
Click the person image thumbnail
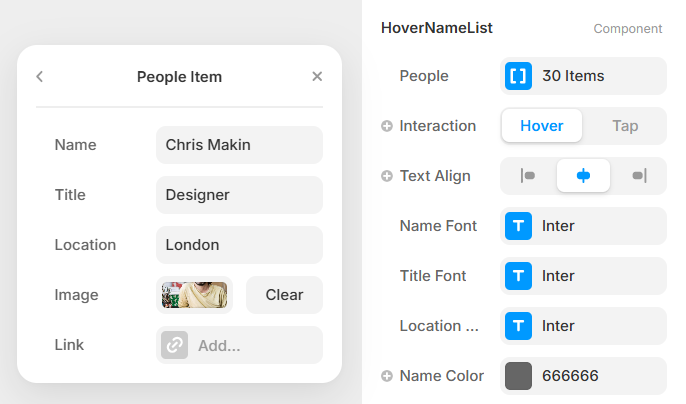[195, 295]
